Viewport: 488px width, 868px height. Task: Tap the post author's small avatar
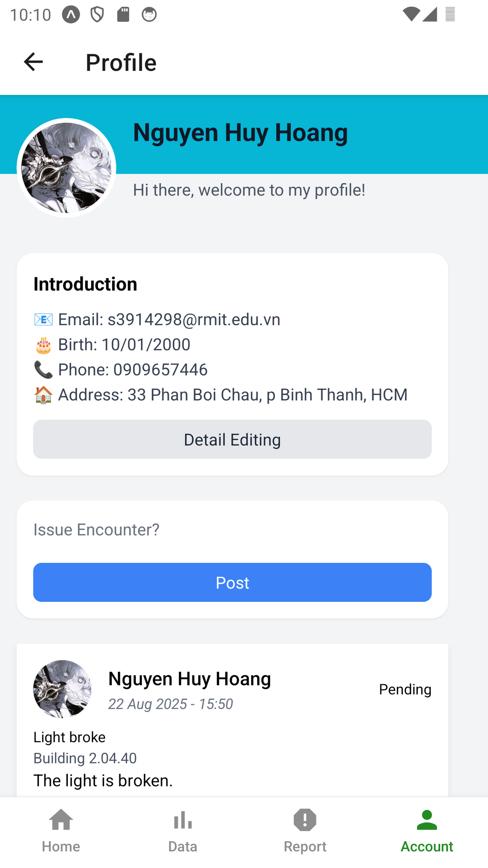point(62,689)
